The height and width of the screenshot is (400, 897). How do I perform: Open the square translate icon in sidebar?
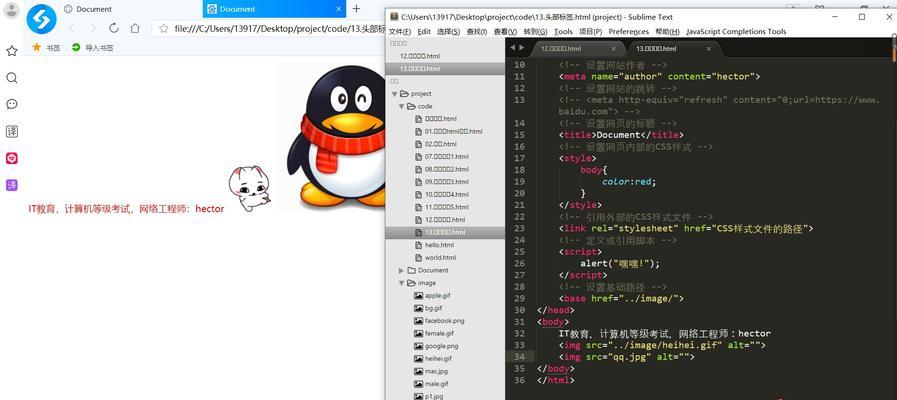[11, 132]
